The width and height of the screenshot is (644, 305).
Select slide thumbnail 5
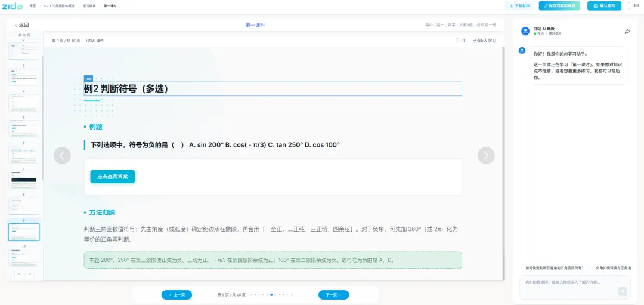click(24, 129)
